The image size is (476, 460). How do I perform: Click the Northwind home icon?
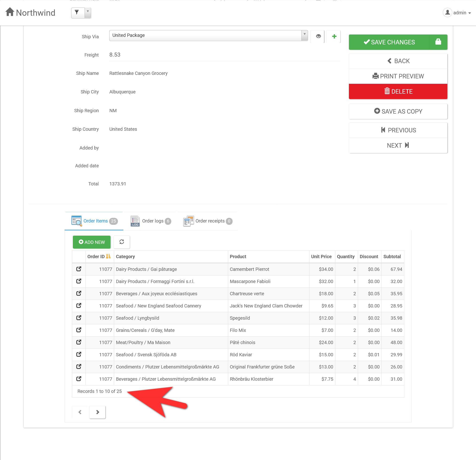pos(10,12)
